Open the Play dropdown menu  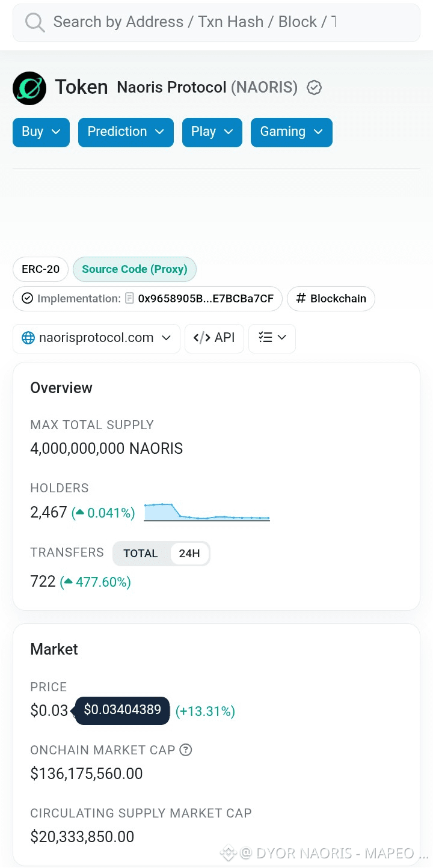(212, 132)
